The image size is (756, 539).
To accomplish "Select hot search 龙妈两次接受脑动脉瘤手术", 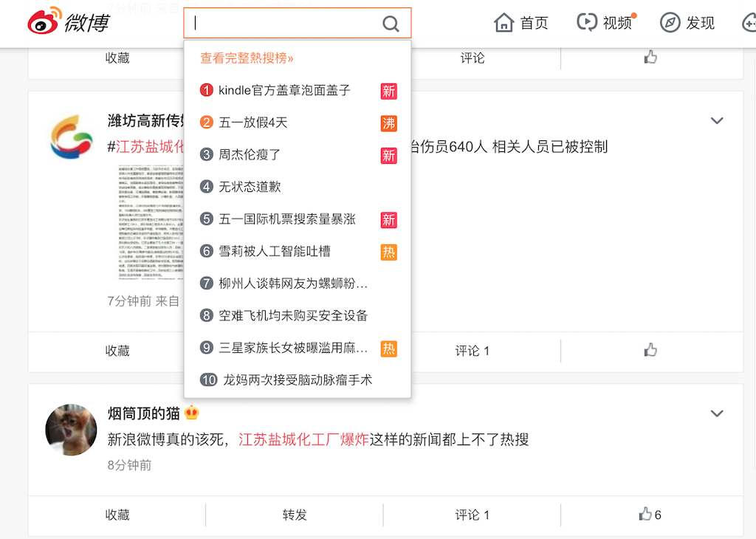I will pos(298,380).
